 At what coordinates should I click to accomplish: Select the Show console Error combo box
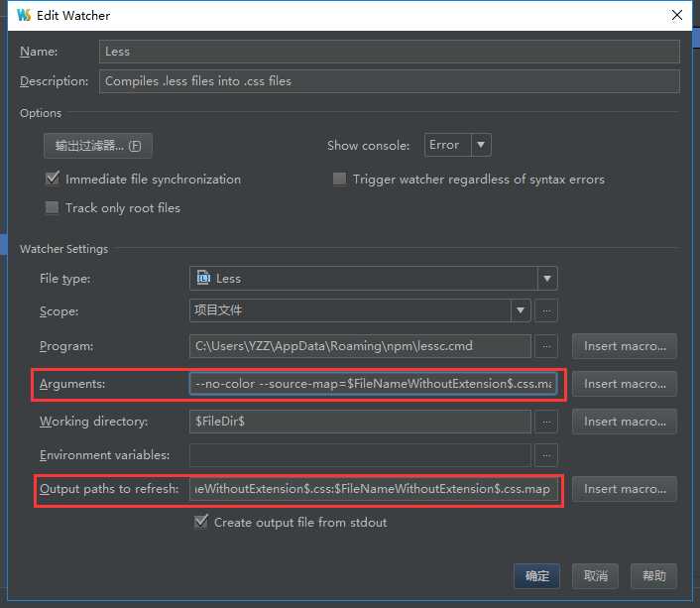458,145
